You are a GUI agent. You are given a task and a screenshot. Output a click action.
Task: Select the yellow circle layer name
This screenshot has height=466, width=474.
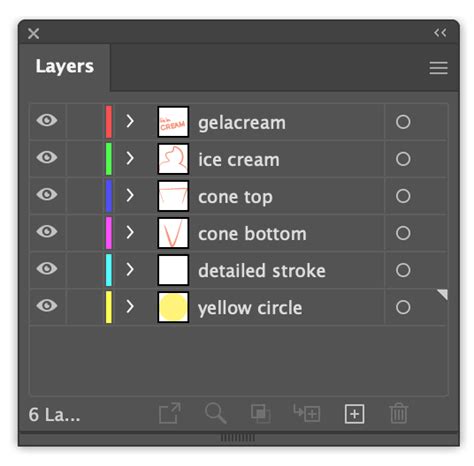click(x=250, y=308)
